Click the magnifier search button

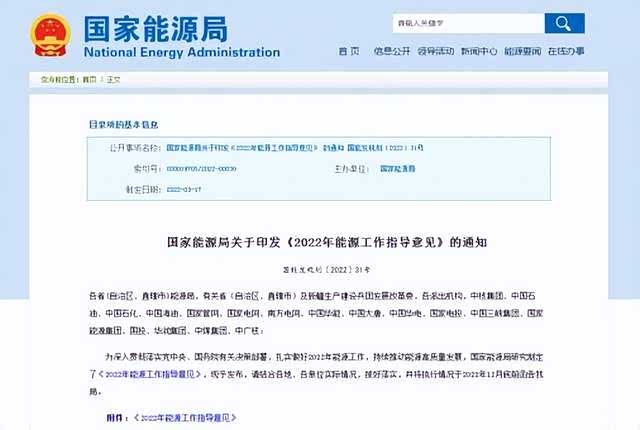(x=565, y=24)
